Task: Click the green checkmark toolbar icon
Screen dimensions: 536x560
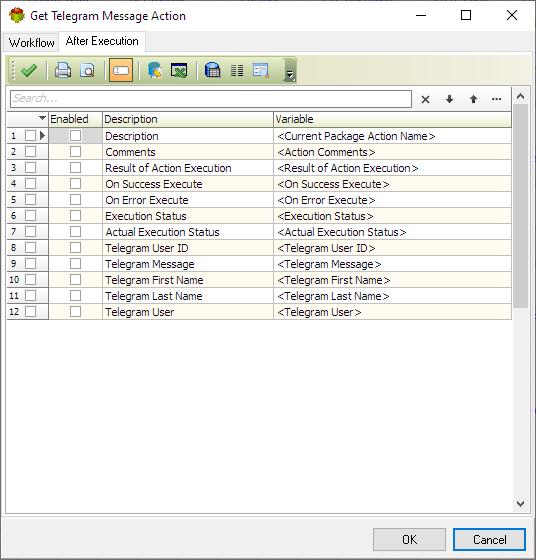Action: (x=29, y=70)
